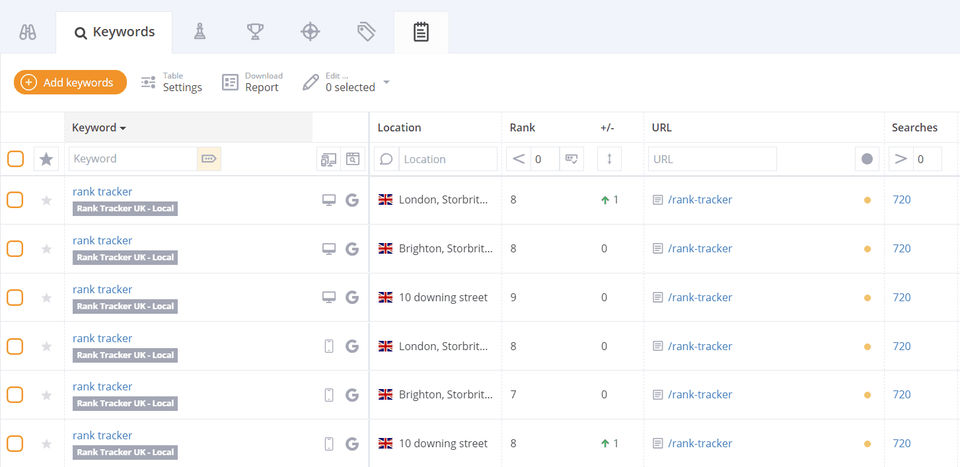The width and height of the screenshot is (960, 467).
Task: Open Table Settings
Action: pos(171,82)
